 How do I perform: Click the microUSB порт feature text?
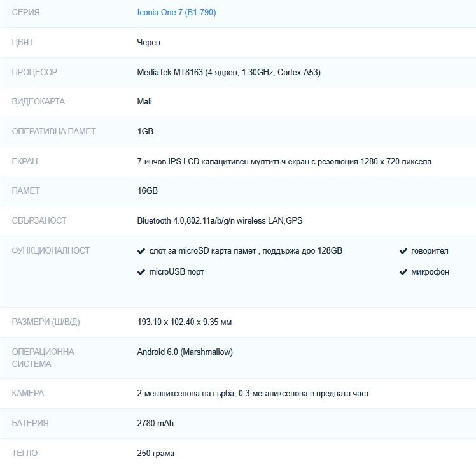tap(177, 272)
